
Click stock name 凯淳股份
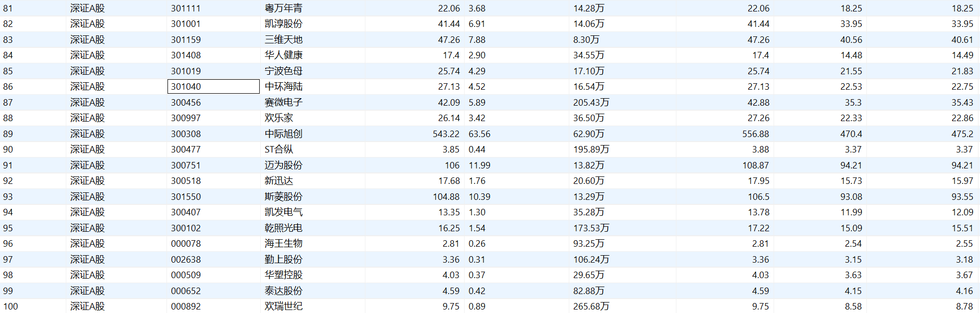[284, 24]
